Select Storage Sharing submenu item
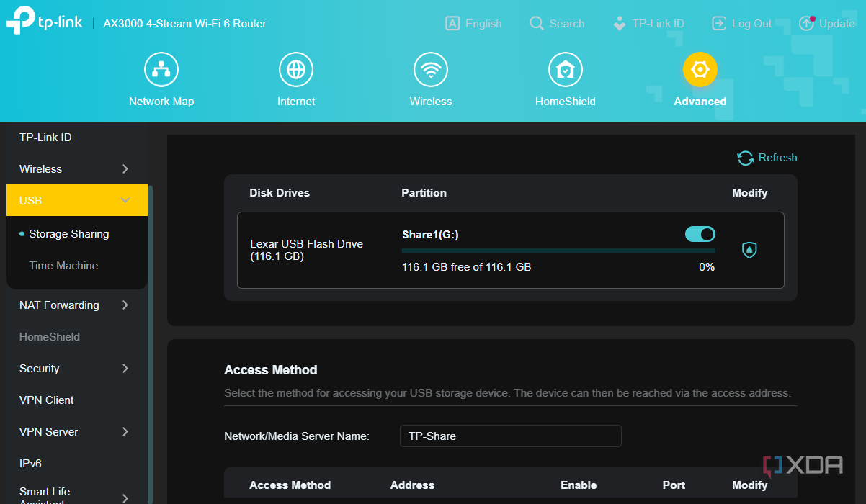This screenshot has height=504, width=866. click(x=69, y=234)
